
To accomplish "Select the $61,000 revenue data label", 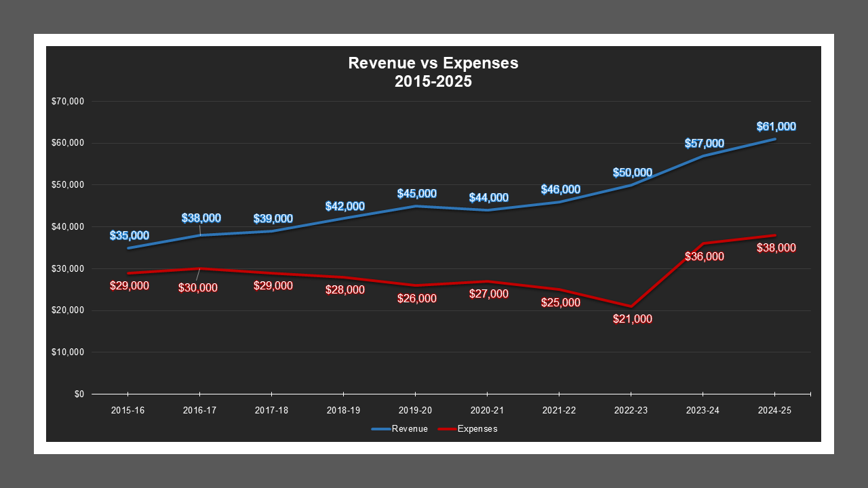I will click(x=775, y=125).
